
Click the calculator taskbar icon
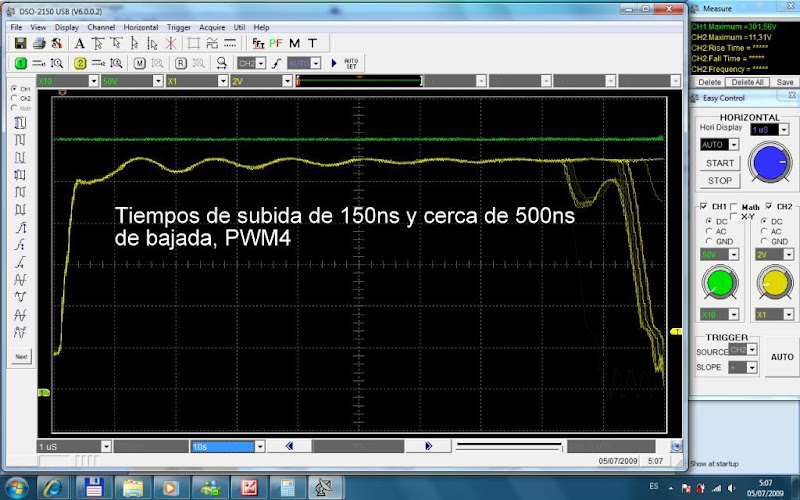(288, 488)
